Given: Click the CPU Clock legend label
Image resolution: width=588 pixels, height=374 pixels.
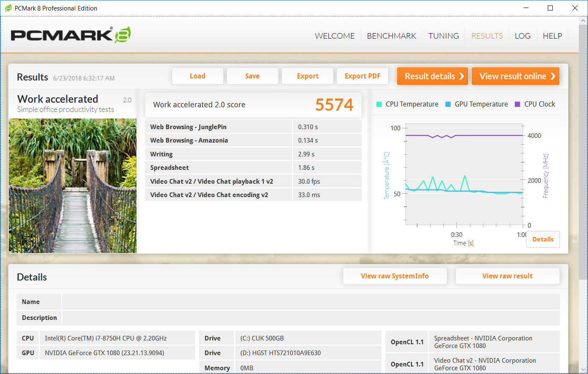Looking at the screenshot, I should coord(539,104).
